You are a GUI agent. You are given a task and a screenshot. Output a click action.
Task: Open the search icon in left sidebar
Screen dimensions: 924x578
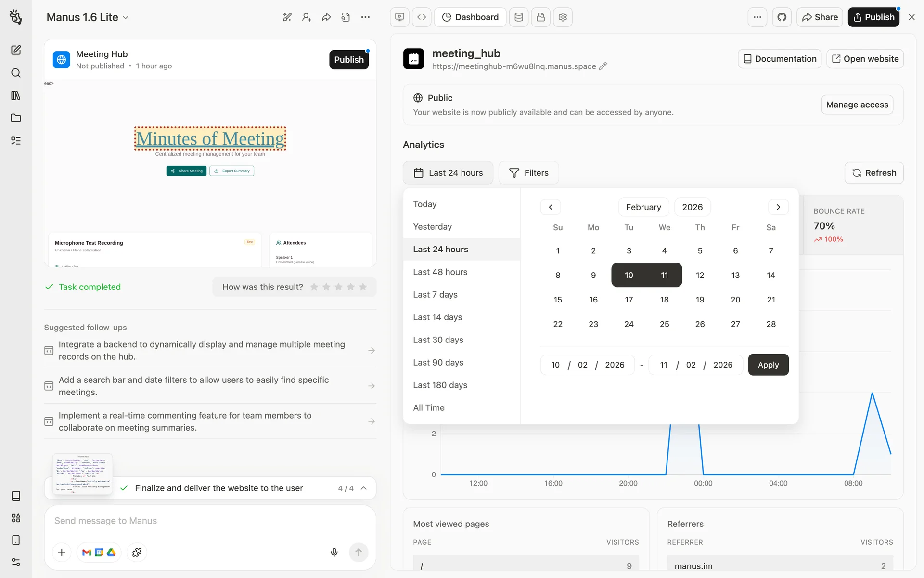[x=16, y=73]
